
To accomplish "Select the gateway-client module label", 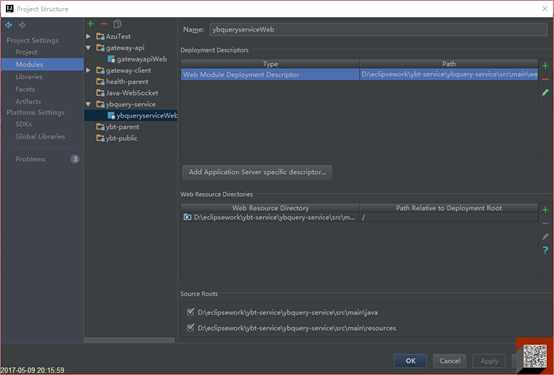I will pyautogui.click(x=128, y=70).
